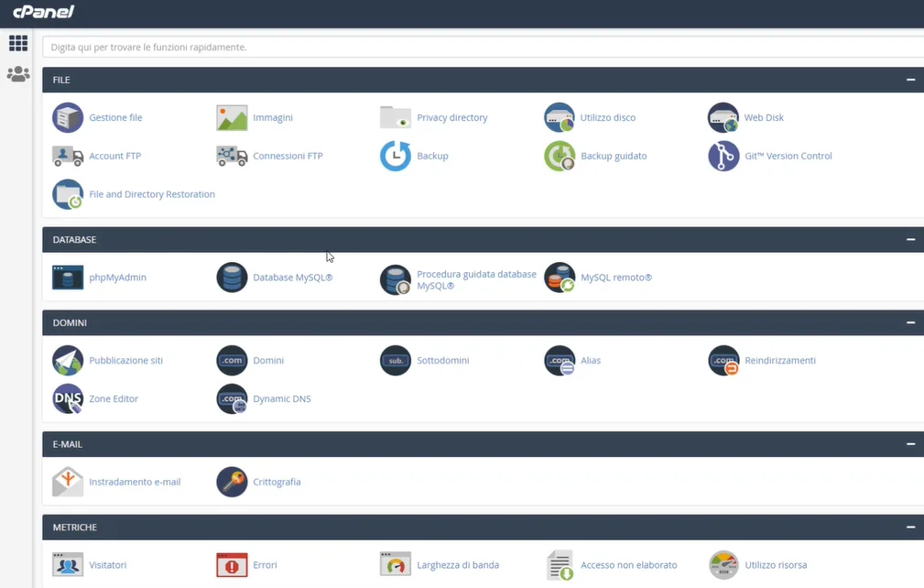Open the MySQL remoto link
The width and height of the screenshot is (924, 588).
tap(615, 278)
